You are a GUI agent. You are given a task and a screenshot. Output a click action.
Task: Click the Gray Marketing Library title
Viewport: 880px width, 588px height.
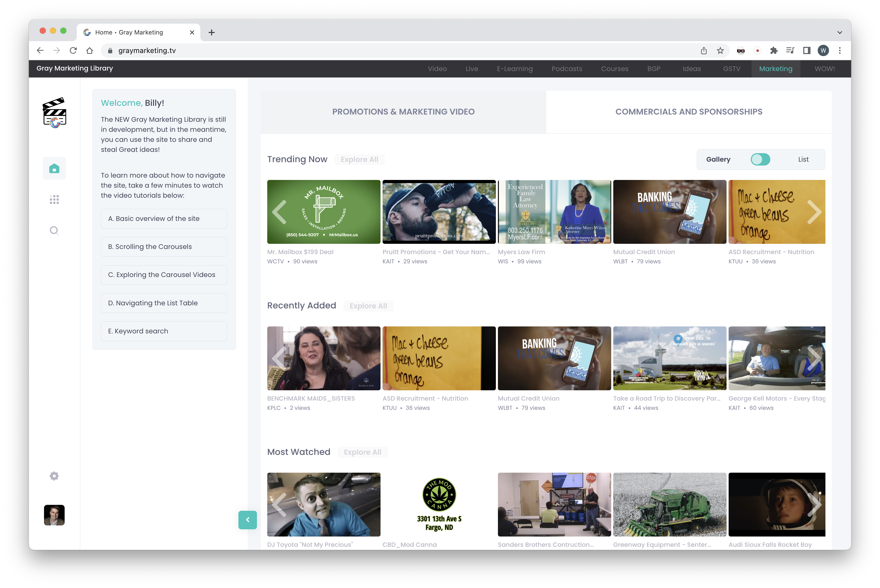point(75,68)
